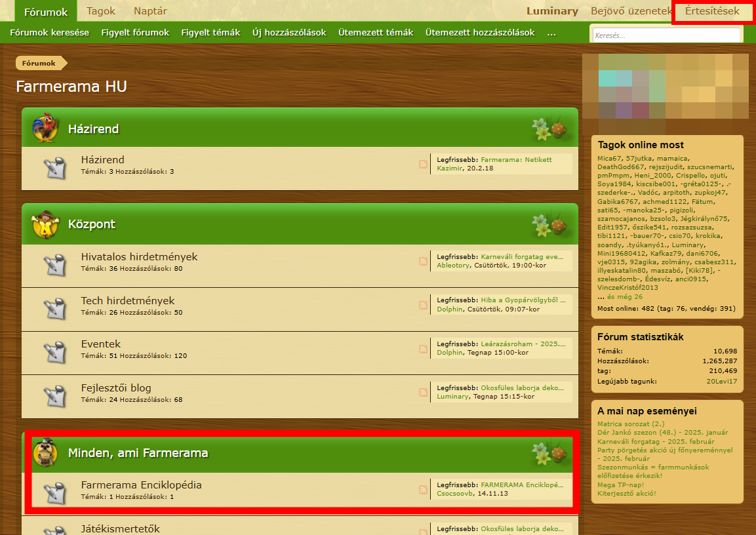Open the Naptár tab
Screen dimensions: 756x535
[x=150, y=10]
